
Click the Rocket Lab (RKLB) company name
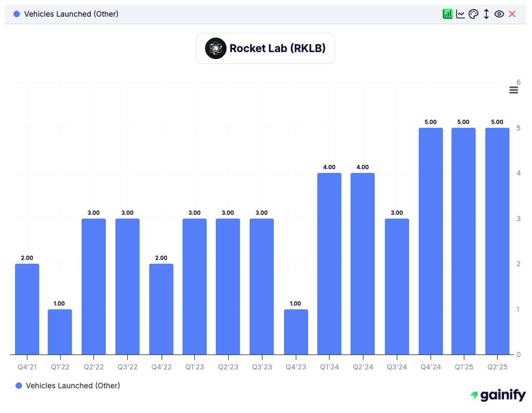[x=278, y=48]
